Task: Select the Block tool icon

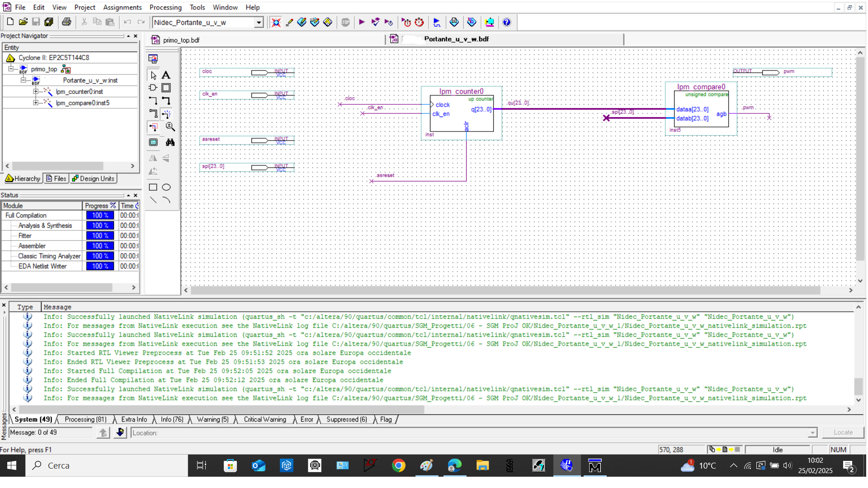Action: (x=166, y=88)
